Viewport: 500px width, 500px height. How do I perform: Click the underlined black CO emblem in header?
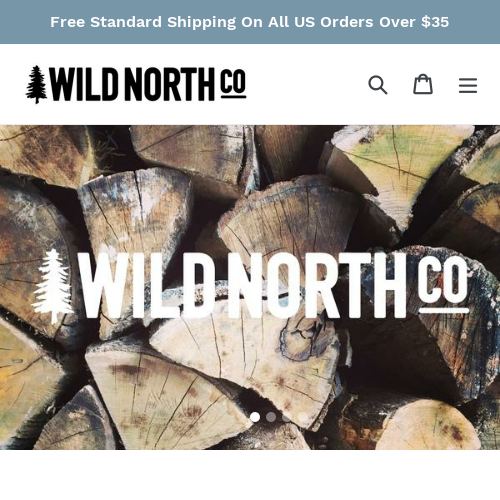pyautogui.click(x=233, y=83)
